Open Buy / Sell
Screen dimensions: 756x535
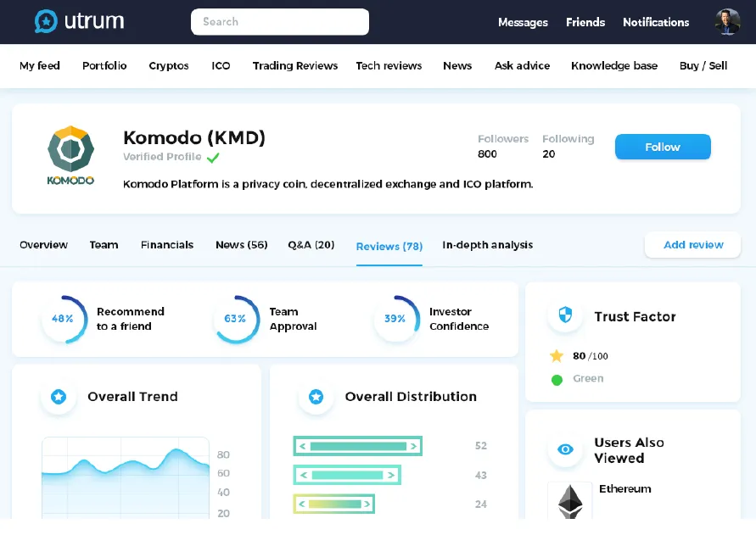point(703,65)
